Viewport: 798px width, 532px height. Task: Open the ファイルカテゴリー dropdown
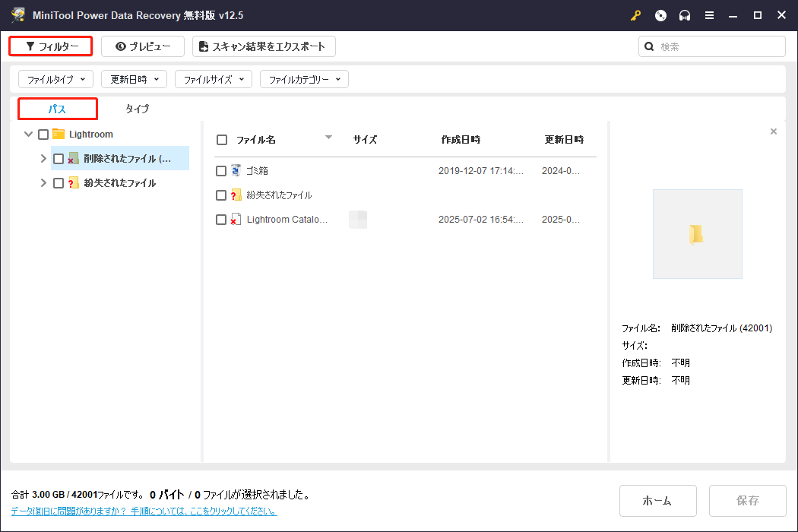(x=304, y=79)
